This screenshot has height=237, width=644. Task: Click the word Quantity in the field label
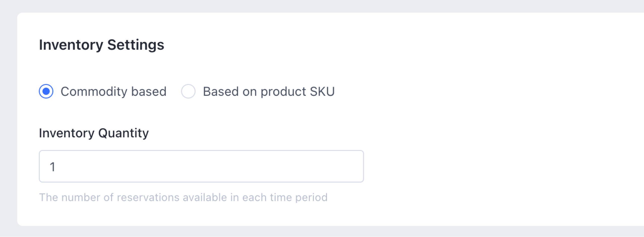(123, 133)
